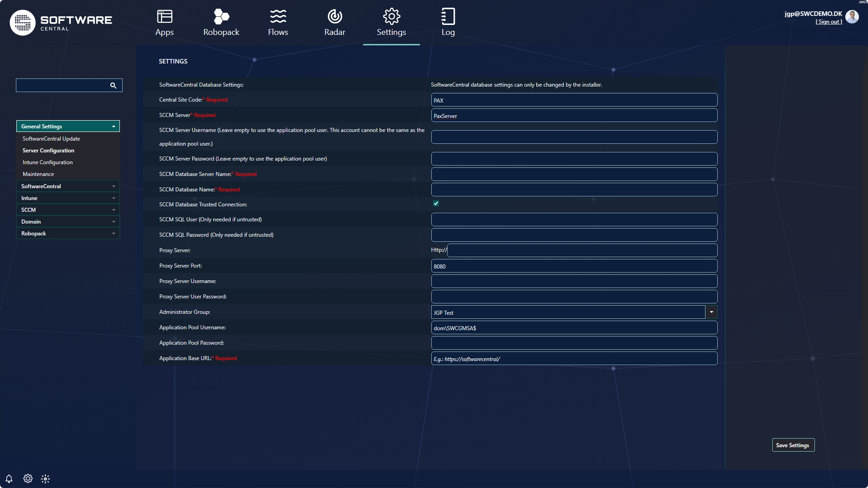Toggle SCCM Database Trusted Connection checkbox
Screen dimensions: 868x488
coord(436,204)
